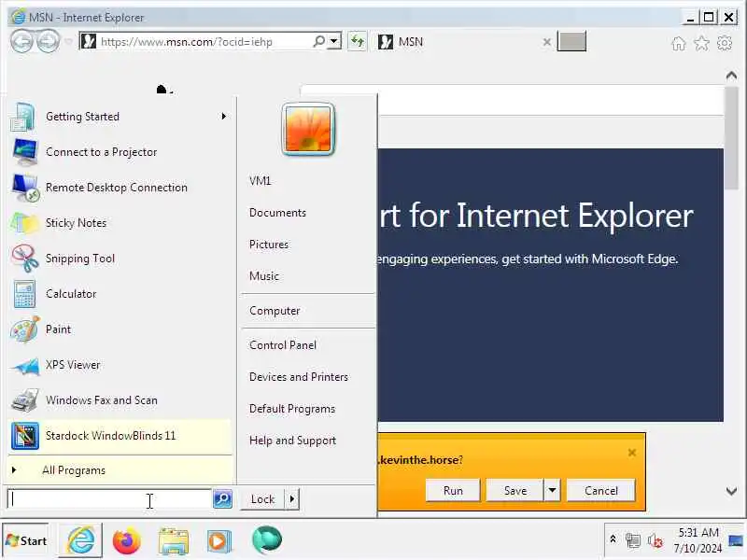The height and width of the screenshot is (560, 747).
Task: Click the page scrollbar up arrow
Action: pyautogui.click(x=732, y=76)
